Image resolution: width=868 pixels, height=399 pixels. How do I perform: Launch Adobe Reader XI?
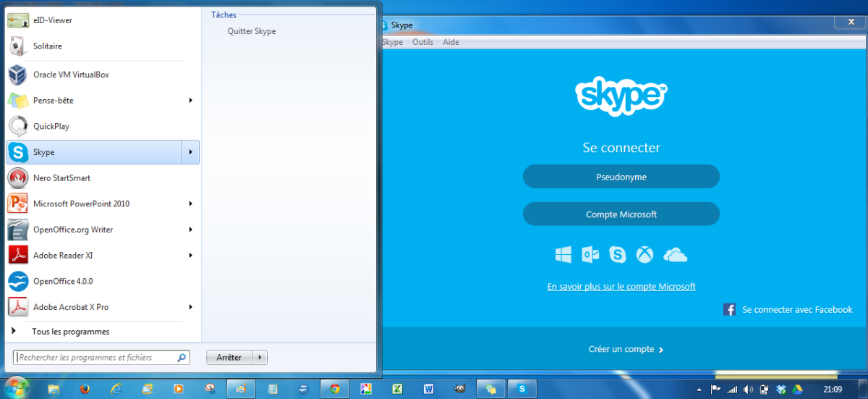[95, 256]
